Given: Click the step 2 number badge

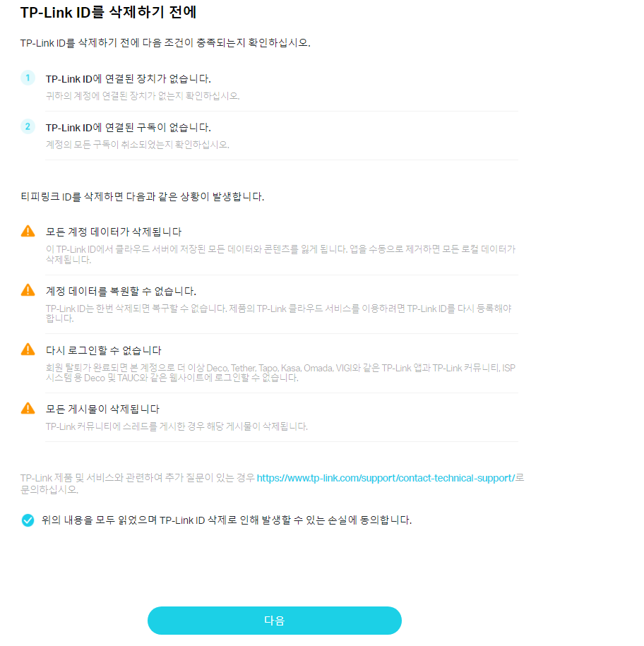Looking at the screenshot, I should 28,126.
